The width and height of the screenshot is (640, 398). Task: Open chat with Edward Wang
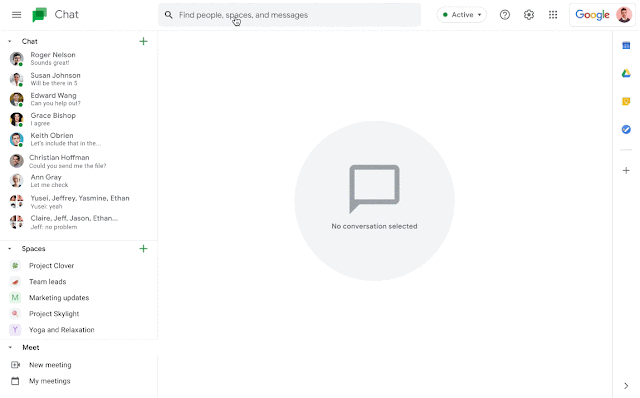[79, 99]
